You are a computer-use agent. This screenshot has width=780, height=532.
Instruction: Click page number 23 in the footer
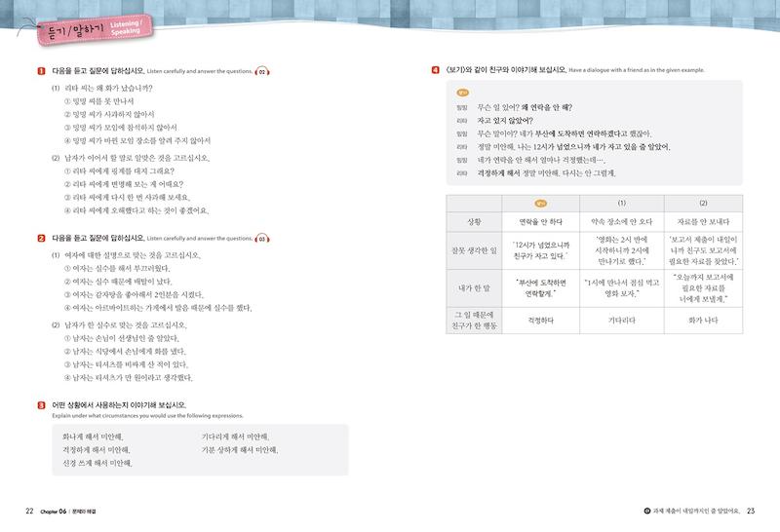[x=751, y=511]
